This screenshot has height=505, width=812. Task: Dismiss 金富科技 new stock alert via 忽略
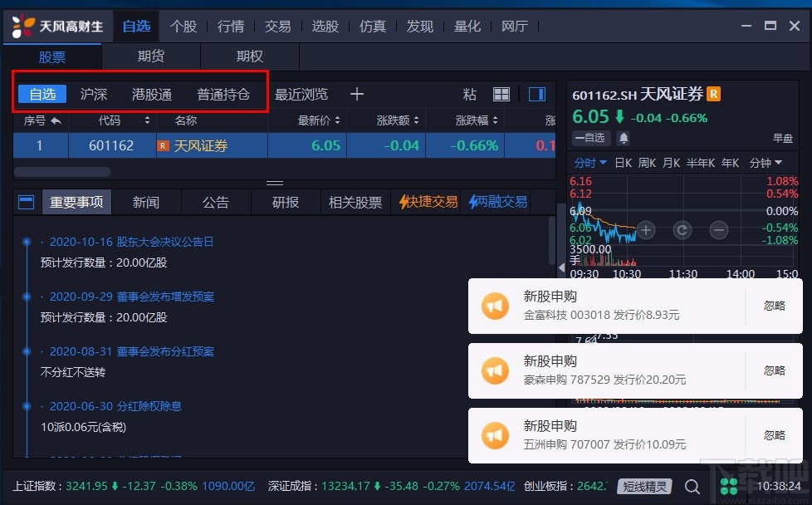pos(774,306)
